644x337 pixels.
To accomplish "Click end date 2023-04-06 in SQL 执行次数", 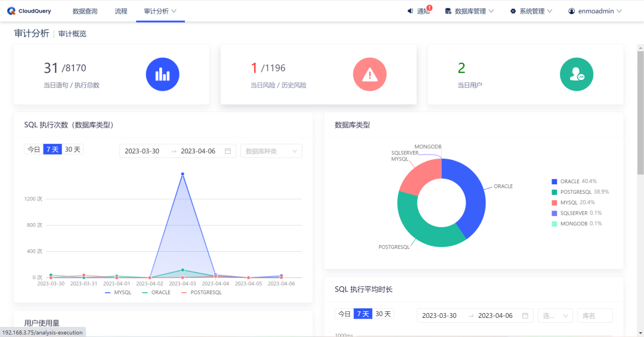I will pos(198,151).
